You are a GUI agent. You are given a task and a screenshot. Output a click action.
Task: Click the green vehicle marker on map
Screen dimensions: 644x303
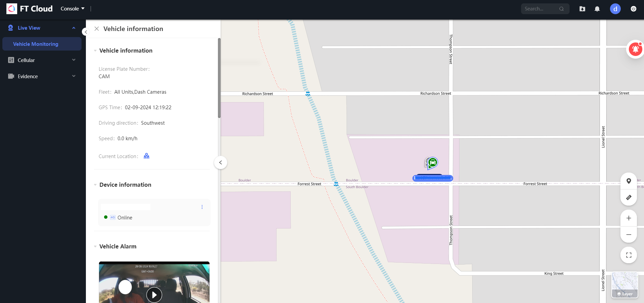(432, 163)
